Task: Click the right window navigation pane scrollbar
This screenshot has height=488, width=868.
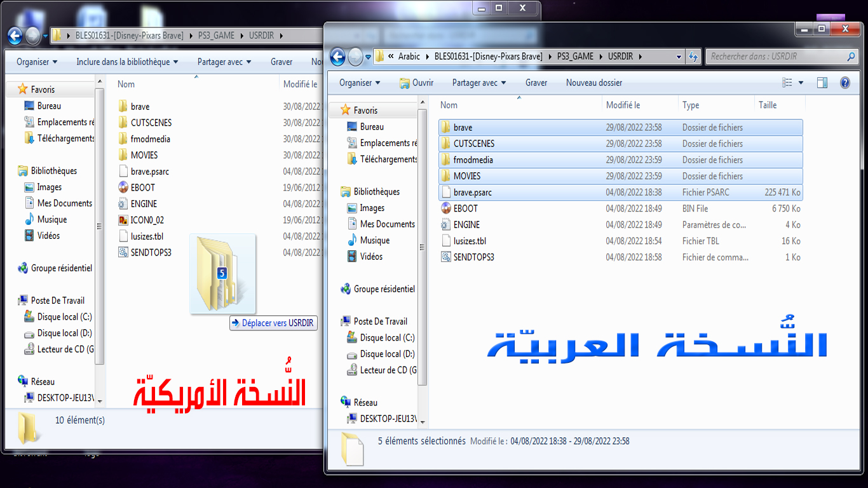Action: [x=422, y=254]
